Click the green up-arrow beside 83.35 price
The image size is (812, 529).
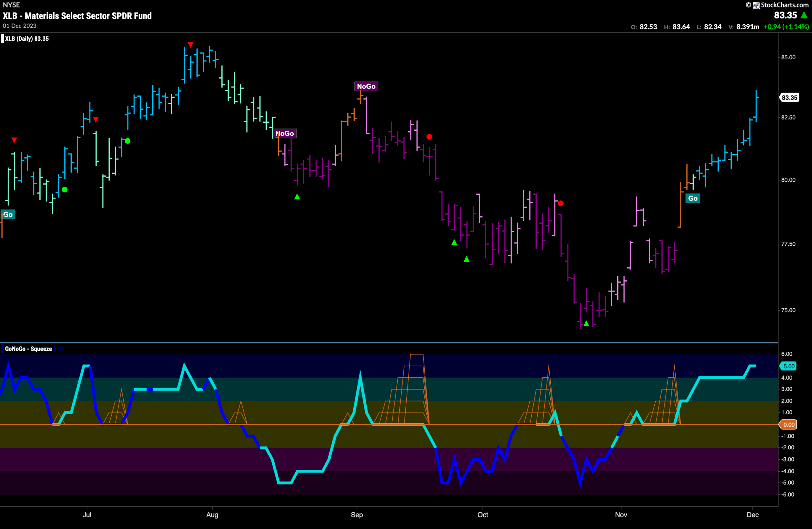(804, 15)
